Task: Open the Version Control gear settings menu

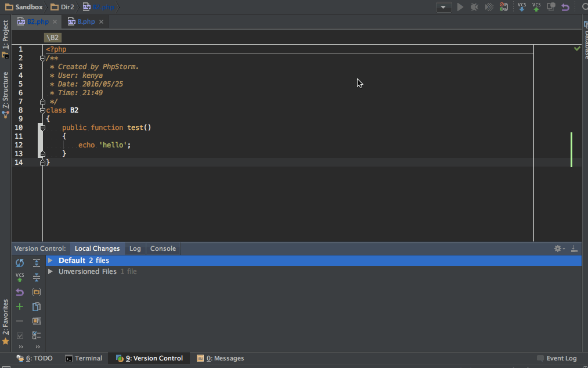Action: click(559, 248)
